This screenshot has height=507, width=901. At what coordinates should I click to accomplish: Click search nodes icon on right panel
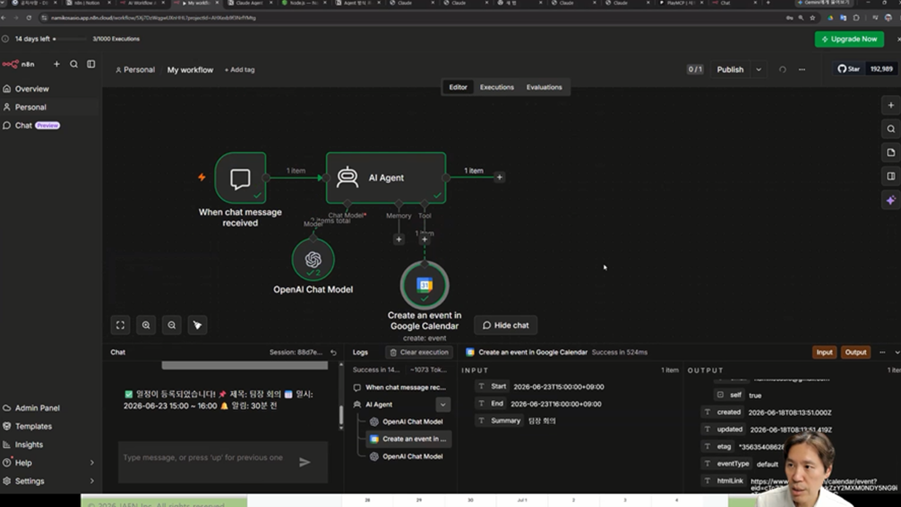click(891, 129)
